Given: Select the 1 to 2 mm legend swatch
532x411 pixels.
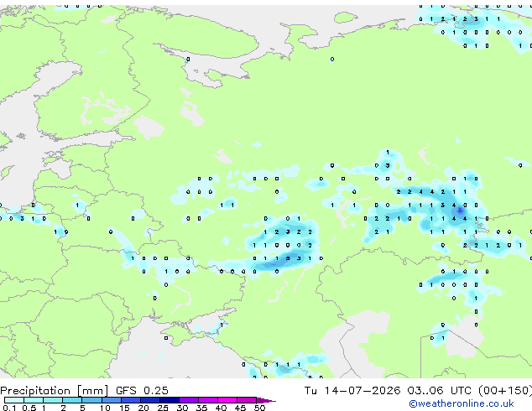Looking at the screenshot, I should point(53,400).
